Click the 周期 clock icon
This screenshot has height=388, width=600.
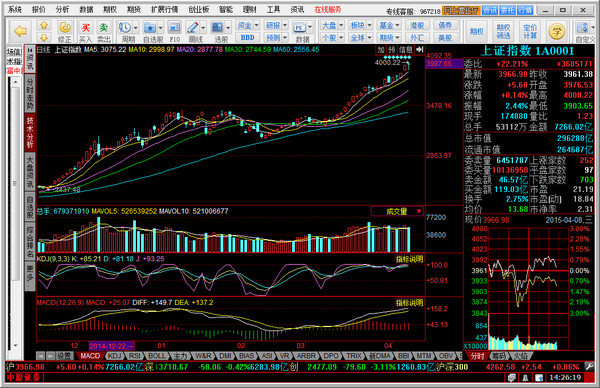pos(125,28)
